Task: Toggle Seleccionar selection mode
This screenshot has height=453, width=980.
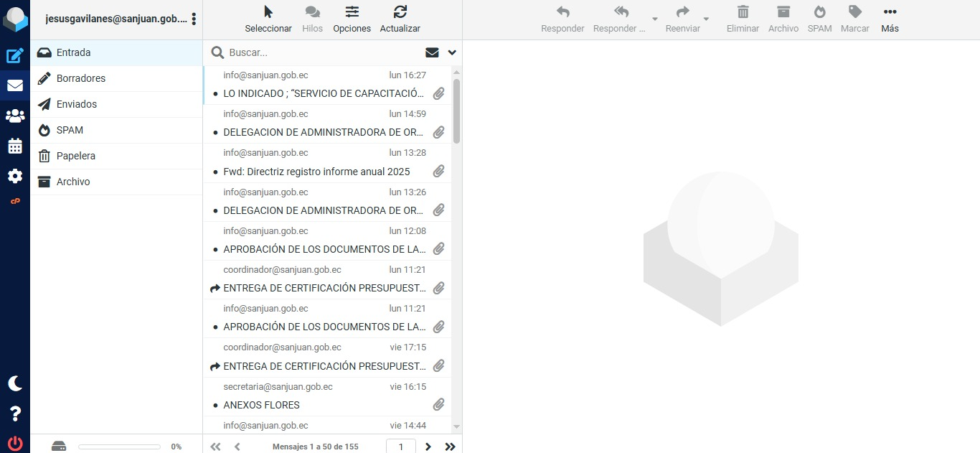Action: click(268, 19)
